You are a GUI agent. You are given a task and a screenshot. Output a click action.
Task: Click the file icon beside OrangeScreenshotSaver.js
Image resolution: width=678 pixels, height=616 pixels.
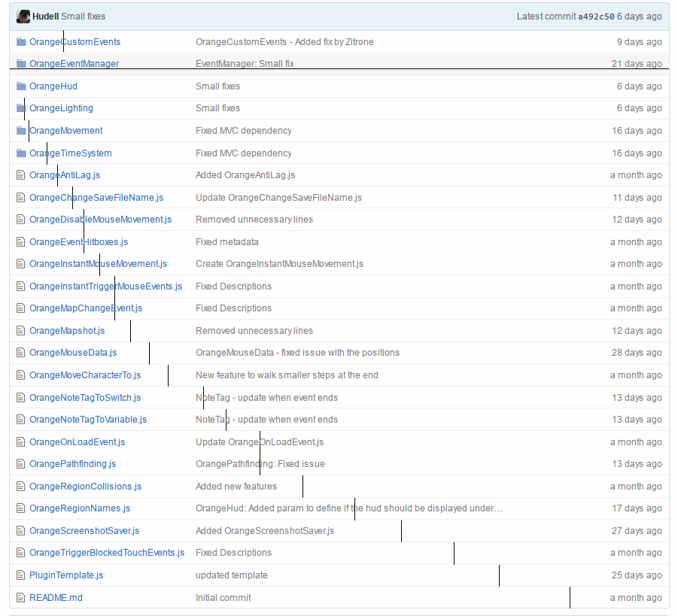click(x=20, y=531)
